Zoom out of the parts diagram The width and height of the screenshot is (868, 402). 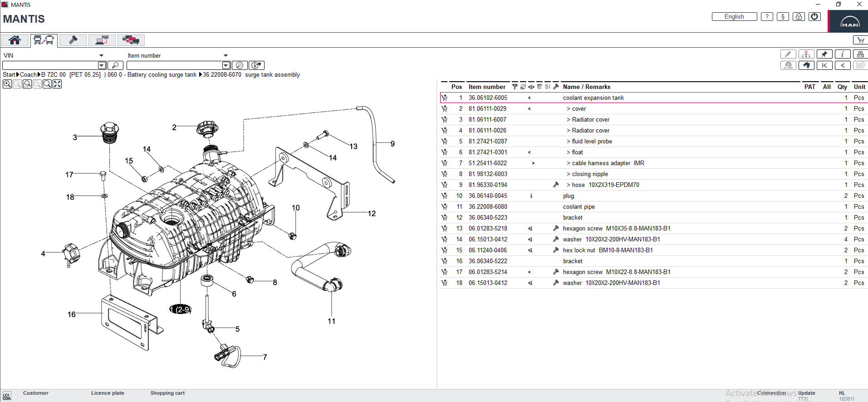tap(17, 84)
